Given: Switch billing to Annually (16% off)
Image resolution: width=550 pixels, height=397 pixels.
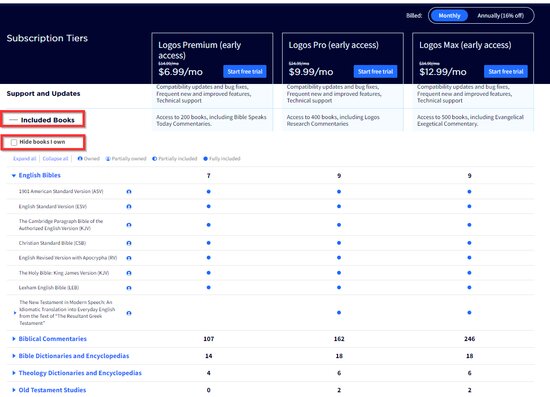Looking at the screenshot, I should [500, 15].
